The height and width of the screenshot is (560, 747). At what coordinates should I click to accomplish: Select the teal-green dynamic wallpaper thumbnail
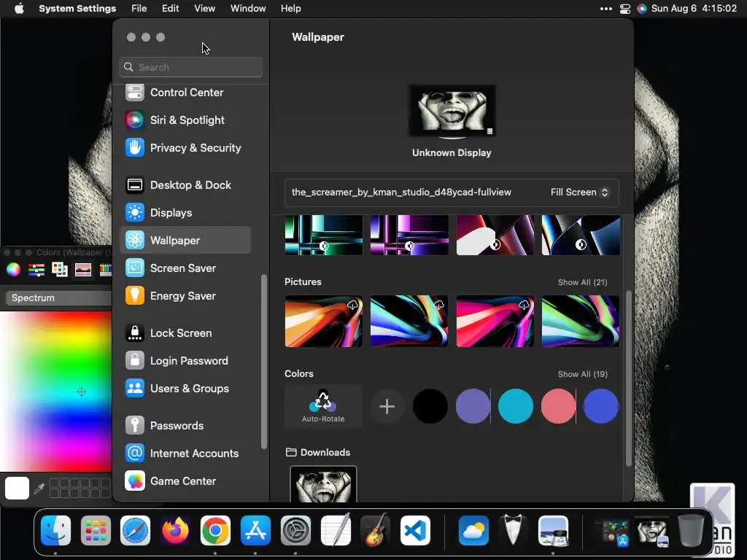pos(323,235)
